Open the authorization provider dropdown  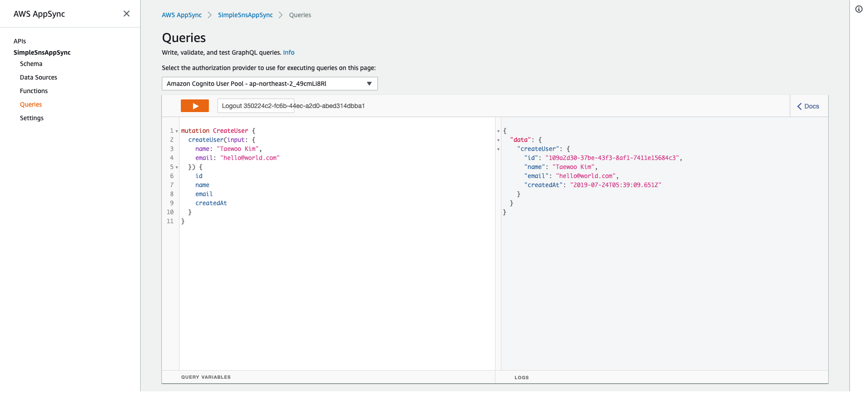tap(270, 84)
